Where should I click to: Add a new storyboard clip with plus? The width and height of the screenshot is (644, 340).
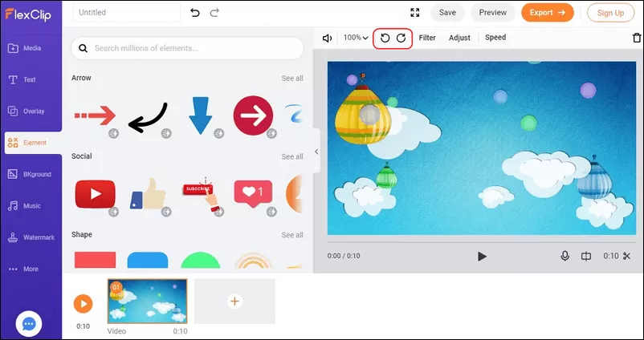click(234, 302)
